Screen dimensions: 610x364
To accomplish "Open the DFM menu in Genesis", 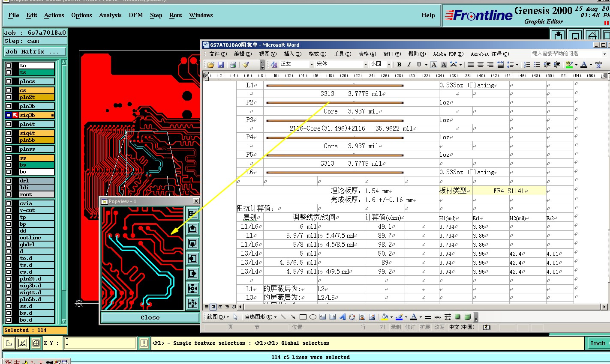I will [x=136, y=15].
